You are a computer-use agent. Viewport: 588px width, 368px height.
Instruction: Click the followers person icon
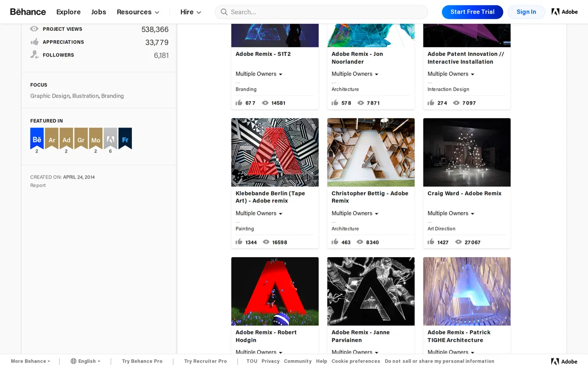click(x=34, y=55)
